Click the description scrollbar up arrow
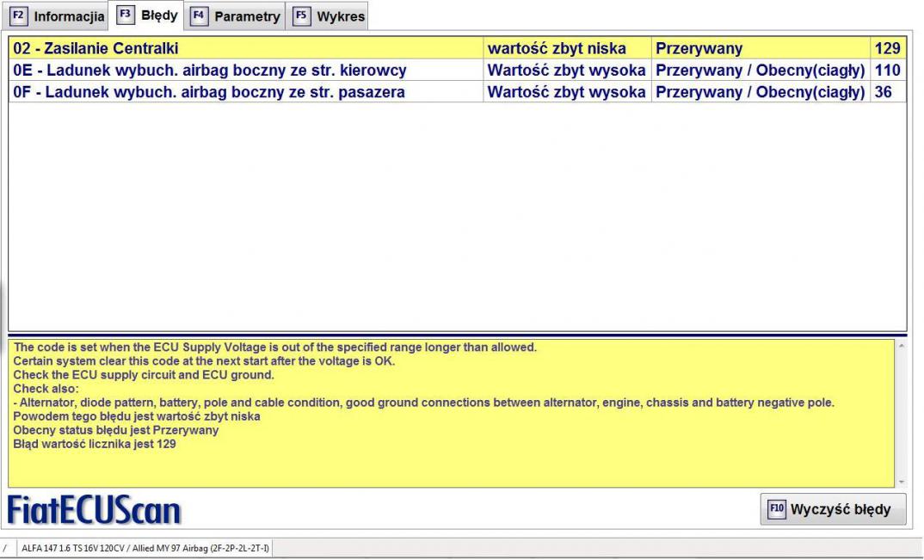 pos(902,346)
